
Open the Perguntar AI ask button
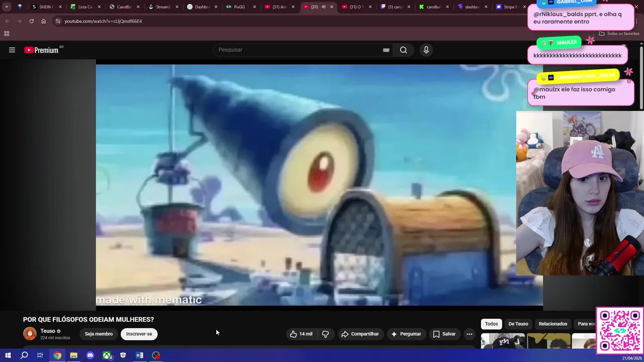pyautogui.click(x=406, y=334)
